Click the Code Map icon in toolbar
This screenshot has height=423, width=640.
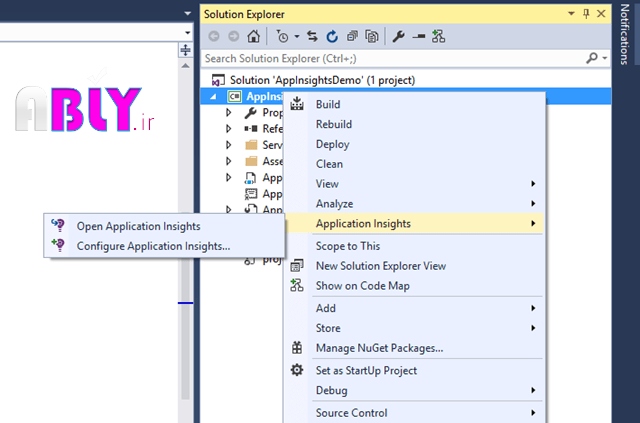438,36
